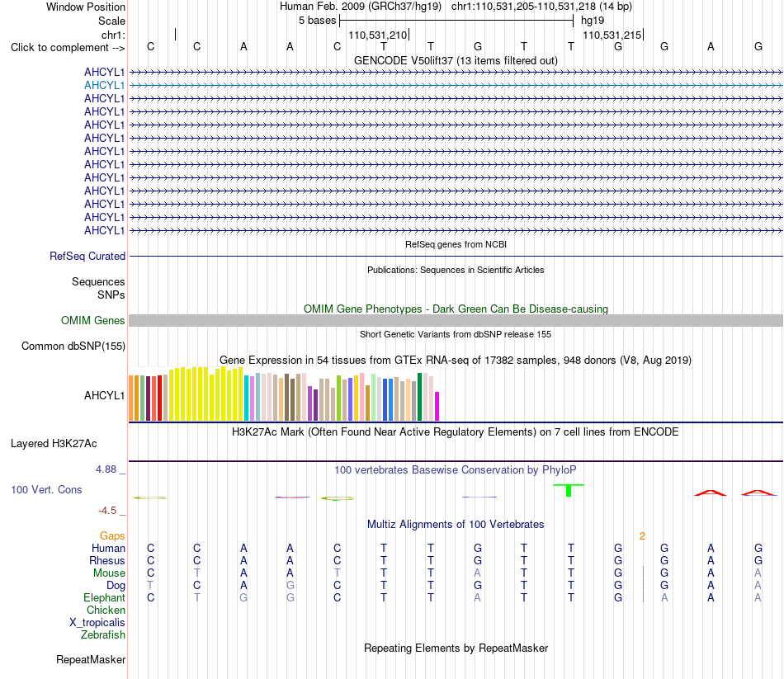The width and height of the screenshot is (784, 679).
Task: Click the green T conservation logo
Action: [569, 490]
